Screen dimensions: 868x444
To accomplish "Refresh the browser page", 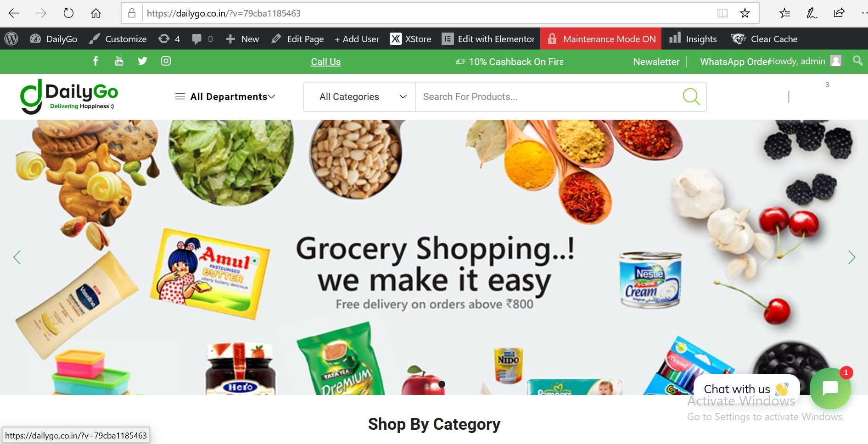I will pyautogui.click(x=68, y=13).
